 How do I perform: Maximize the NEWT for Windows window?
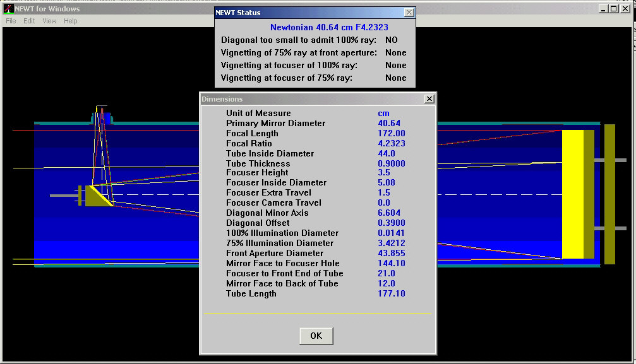[614, 8]
